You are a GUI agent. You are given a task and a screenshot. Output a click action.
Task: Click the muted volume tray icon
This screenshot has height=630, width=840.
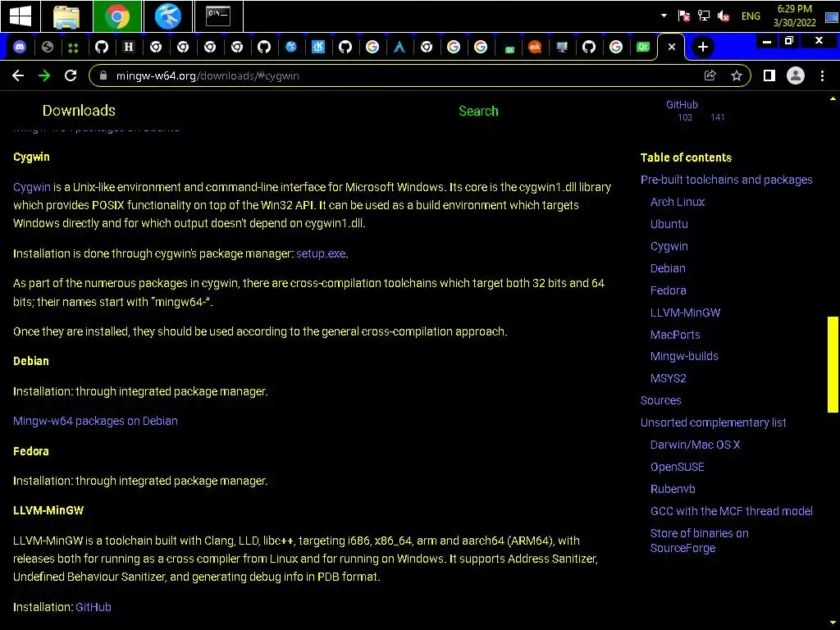(x=724, y=16)
